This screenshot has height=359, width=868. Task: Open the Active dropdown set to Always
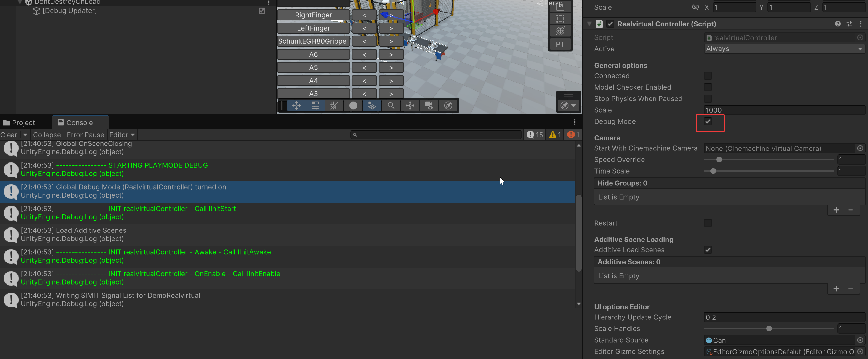click(x=784, y=49)
